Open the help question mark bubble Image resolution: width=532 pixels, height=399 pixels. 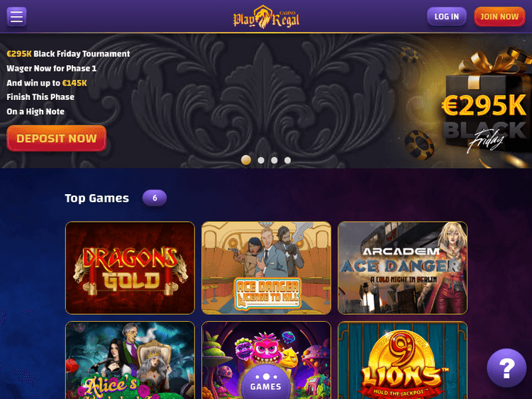click(506, 368)
